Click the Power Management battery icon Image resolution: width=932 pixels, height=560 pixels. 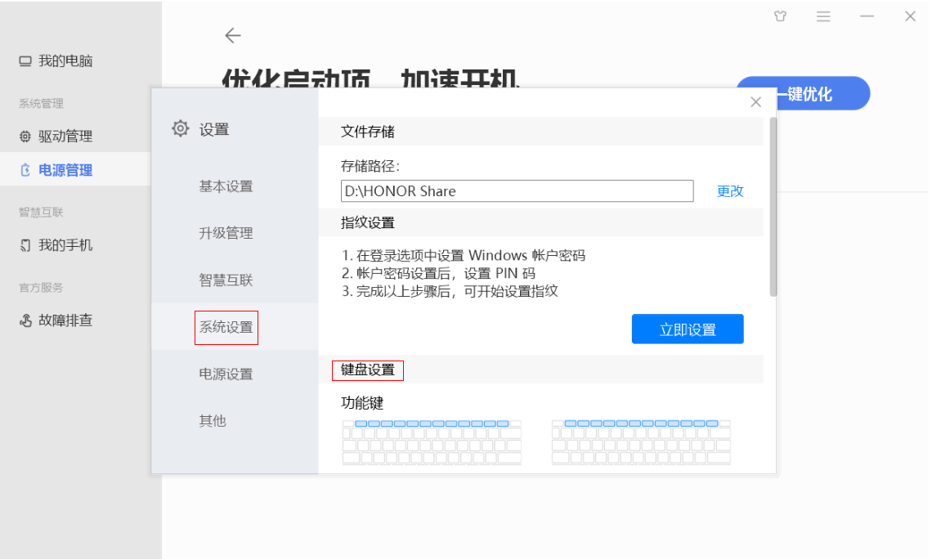click(x=25, y=170)
